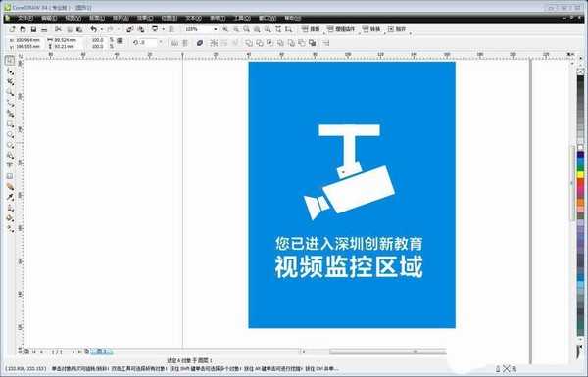Image resolution: width=588 pixels, height=377 pixels.
Task: Click the Undo arrow icon
Action: (x=93, y=29)
